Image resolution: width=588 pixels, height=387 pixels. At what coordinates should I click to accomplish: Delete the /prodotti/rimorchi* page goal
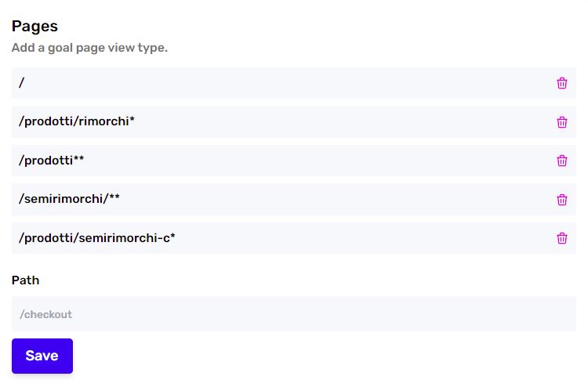coord(561,122)
